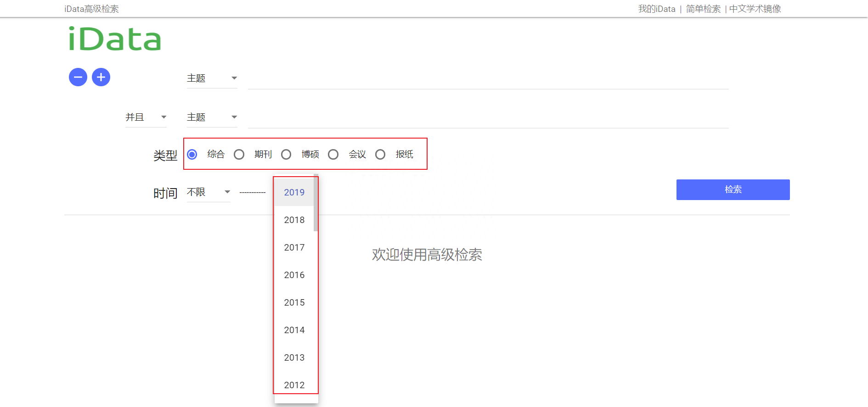Choose 2013 from the year list
The width and height of the screenshot is (868, 407).
(294, 357)
